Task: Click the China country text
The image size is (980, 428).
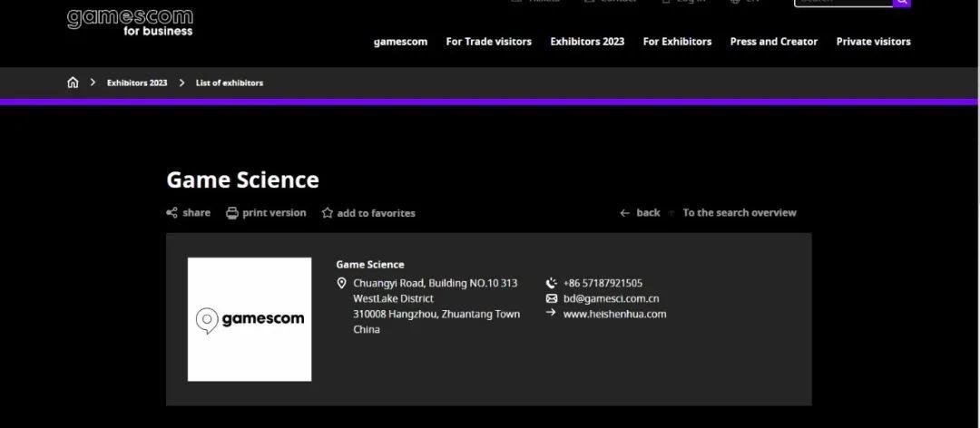Action: (367, 330)
